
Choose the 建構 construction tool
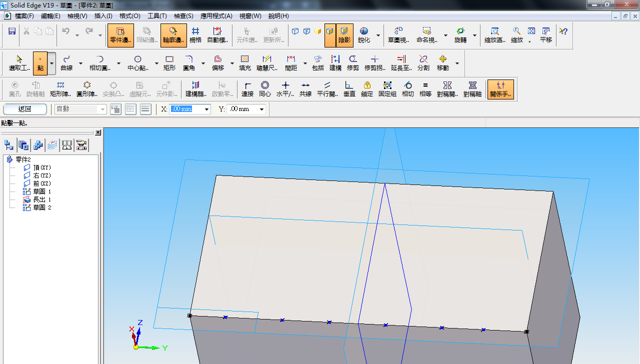[x=335, y=63]
